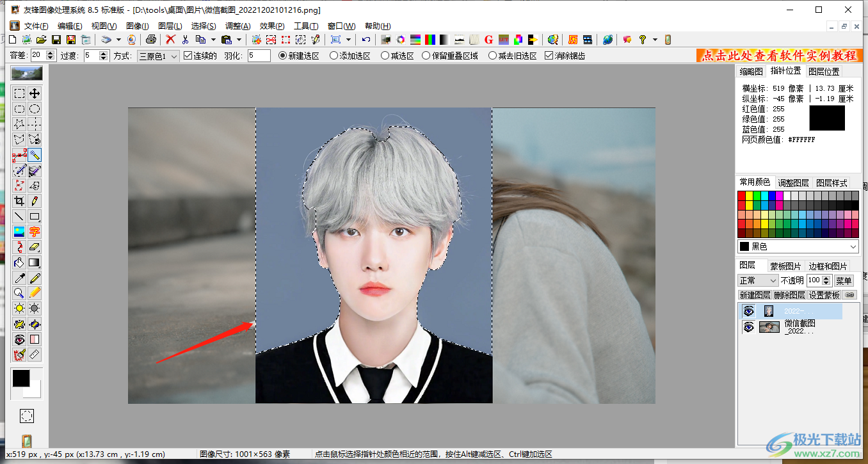The image size is (868, 464).
Task: Hide the 2022 top layer eye icon
Action: [748, 311]
